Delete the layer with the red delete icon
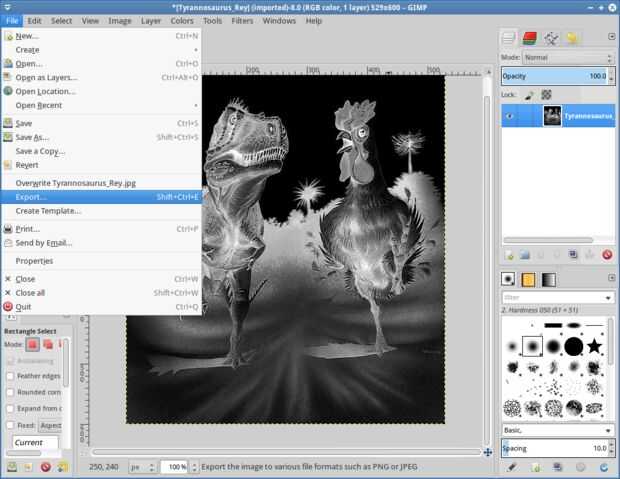Image resolution: width=620 pixels, height=479 pixels. pos(607,255)
